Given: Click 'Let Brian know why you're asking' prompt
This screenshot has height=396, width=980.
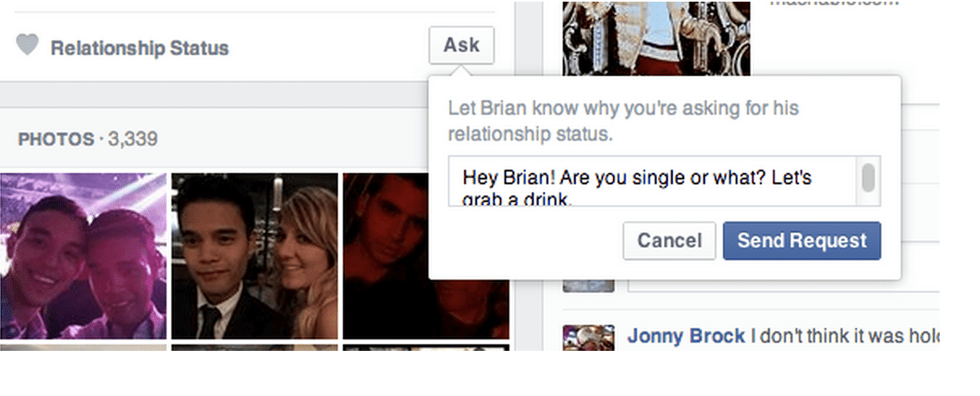Looking at the screenshot, I should click(623, 120).
